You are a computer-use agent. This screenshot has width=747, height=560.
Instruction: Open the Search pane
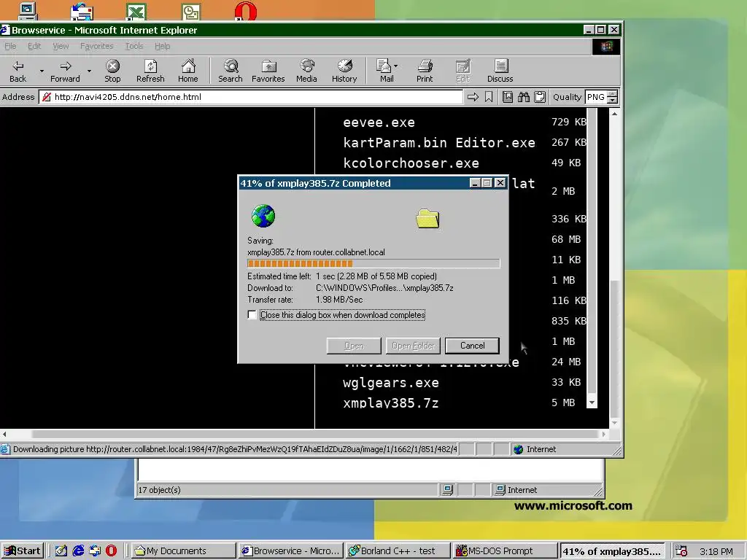point(231,71)
